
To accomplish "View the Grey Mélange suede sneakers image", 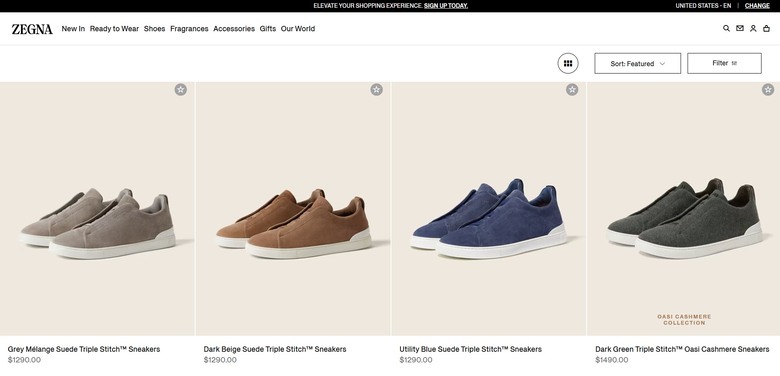I will [x=97, y=209].
